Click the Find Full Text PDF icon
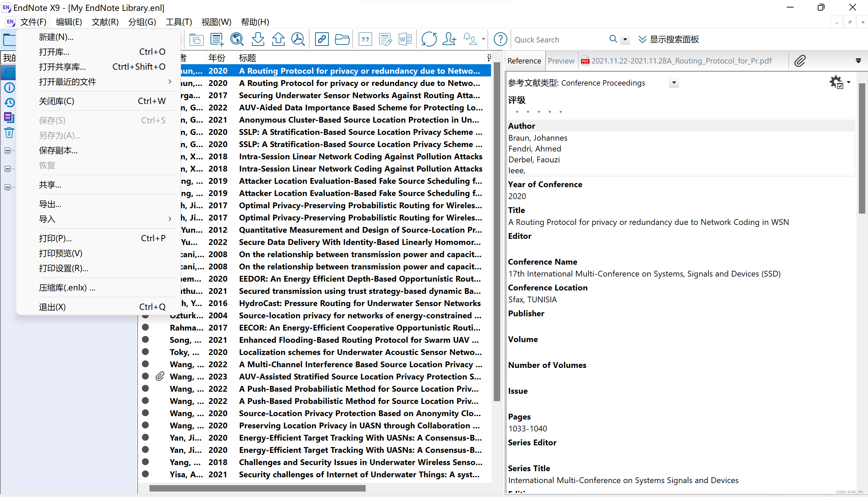868x497 pixels. pyautogui.click(x=298, y=39)
